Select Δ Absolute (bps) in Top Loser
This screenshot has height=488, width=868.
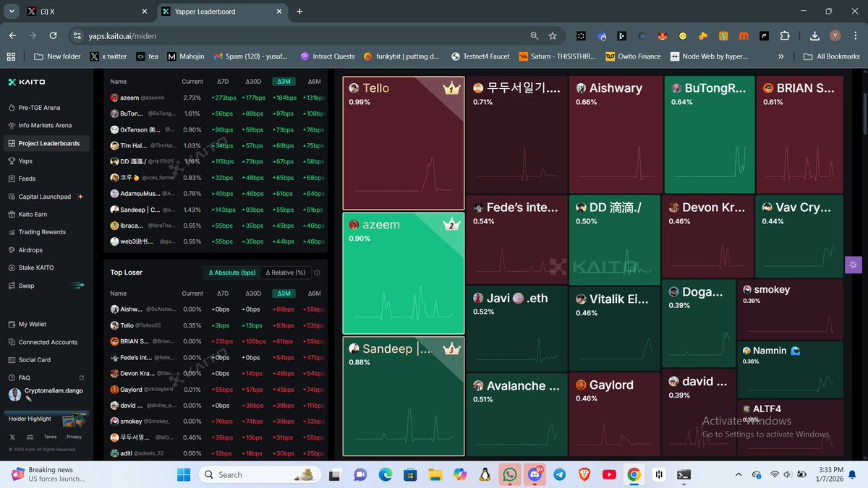[x=231, y=273]
